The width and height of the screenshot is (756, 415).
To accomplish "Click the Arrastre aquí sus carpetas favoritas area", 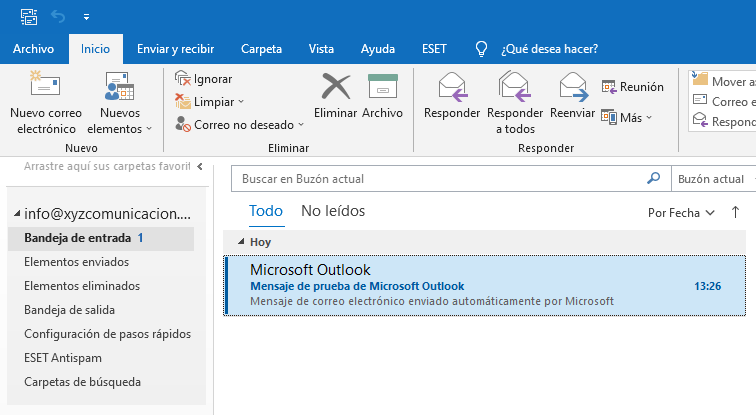I will tap(107, 166).
